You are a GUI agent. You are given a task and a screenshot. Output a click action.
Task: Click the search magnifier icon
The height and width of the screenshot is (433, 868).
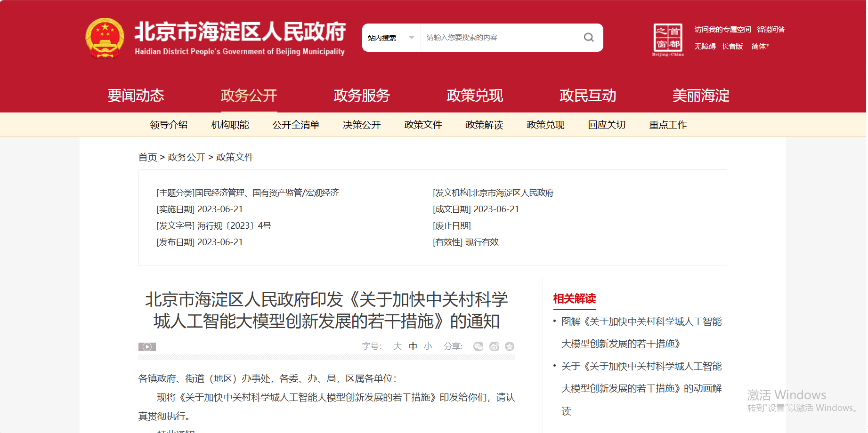(x=588, y=38)
